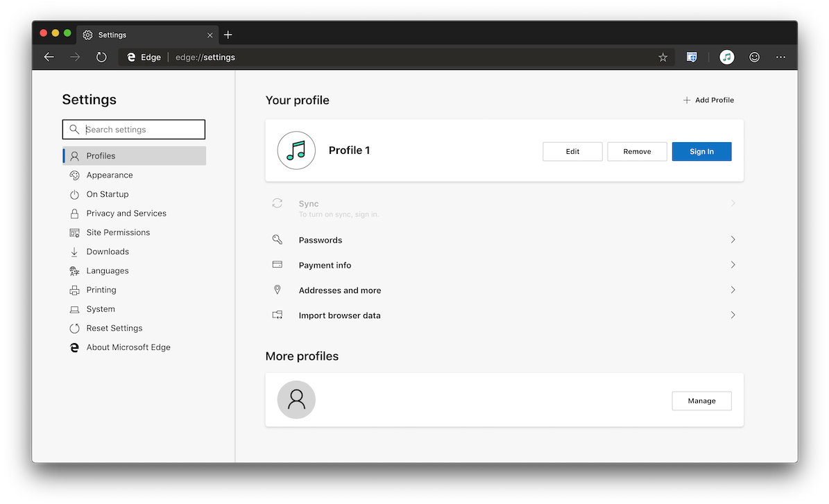829x504 pixels.
Task: Open the three-dot Settings and more menu
Action: tap(781, 57)
